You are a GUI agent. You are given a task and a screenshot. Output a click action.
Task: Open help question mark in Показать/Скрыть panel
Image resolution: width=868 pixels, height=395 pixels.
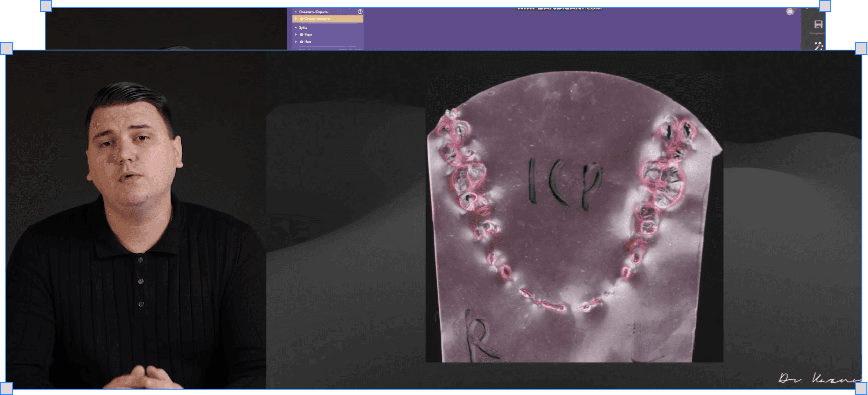pyautogui.click(x=360, y=11)
